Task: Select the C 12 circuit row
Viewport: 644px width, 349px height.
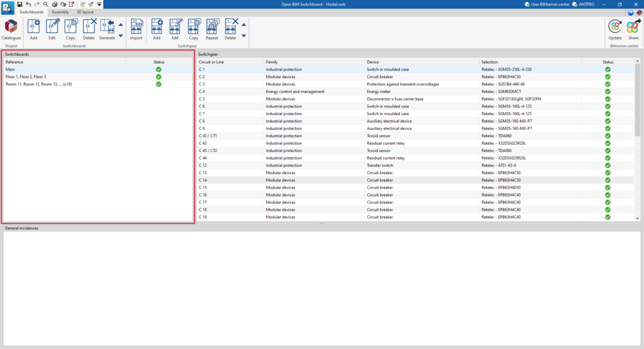Action: click(416, 165)
